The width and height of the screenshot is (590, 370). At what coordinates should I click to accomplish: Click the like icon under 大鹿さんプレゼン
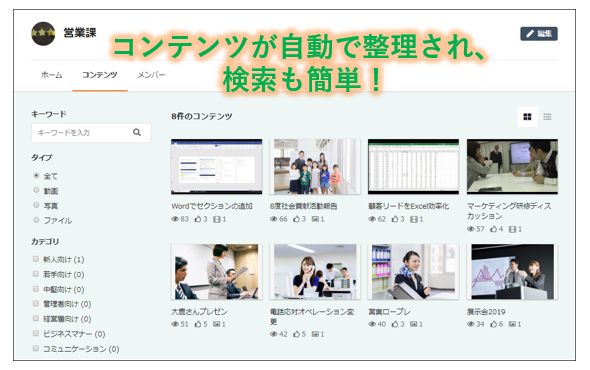(198, 324)
